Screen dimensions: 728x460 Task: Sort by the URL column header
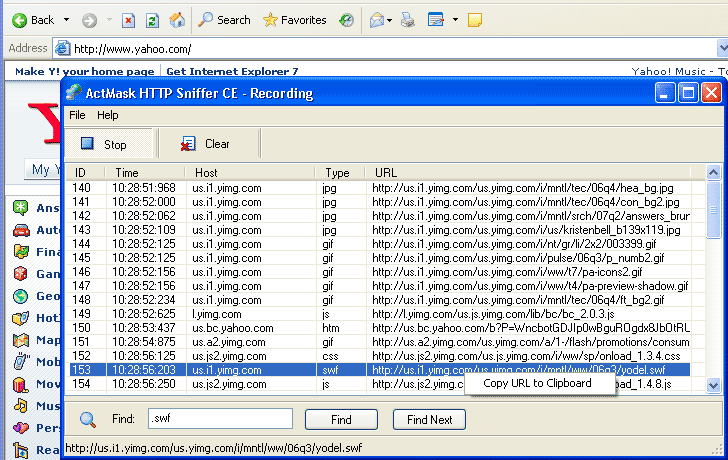(x=528, y=173)
